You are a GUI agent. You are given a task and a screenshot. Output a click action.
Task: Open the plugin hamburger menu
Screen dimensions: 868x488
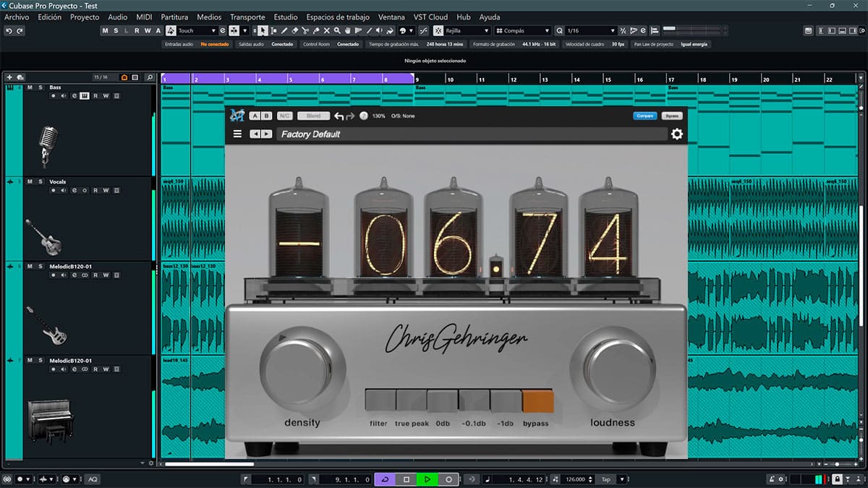click(237, 134)
